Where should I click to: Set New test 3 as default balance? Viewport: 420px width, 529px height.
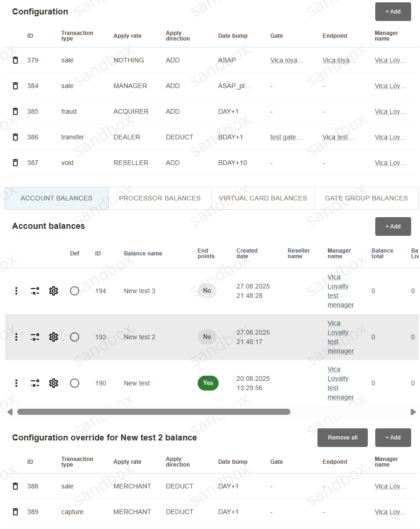(x=75, y=291)
